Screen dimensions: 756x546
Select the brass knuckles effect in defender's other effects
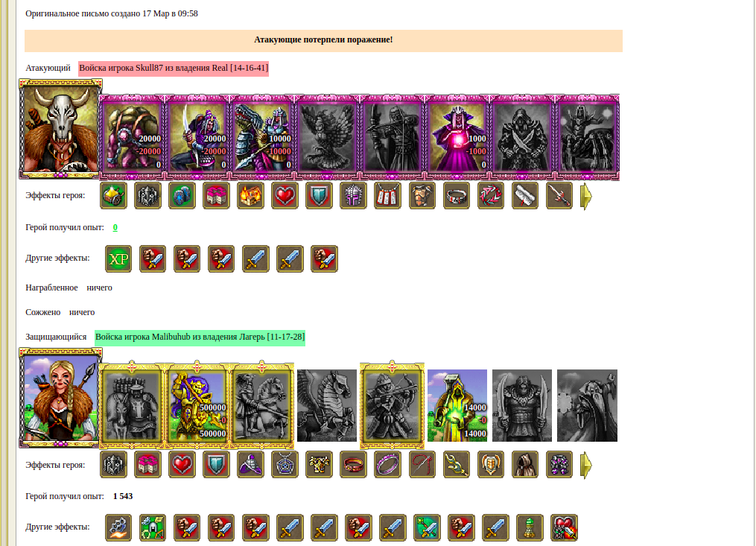(118, 527)
